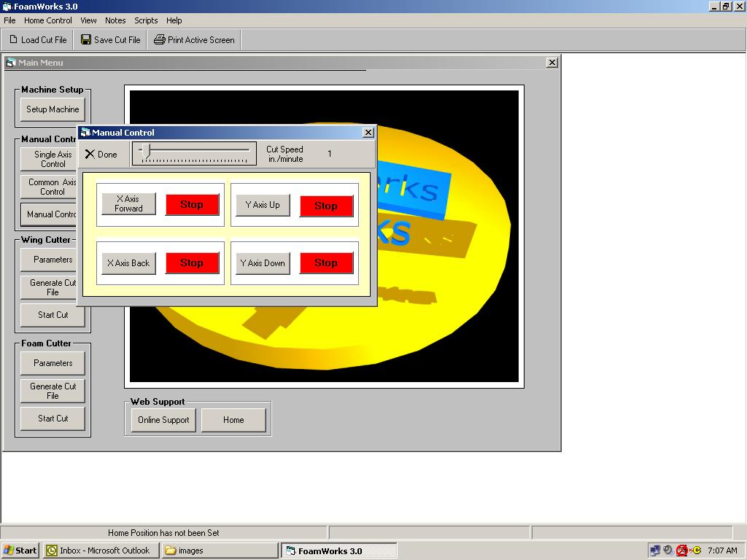This screenshot has width=747, height=560.
Task: Click the Stop button next to Y Axis Up
Action: click(326, 206)
